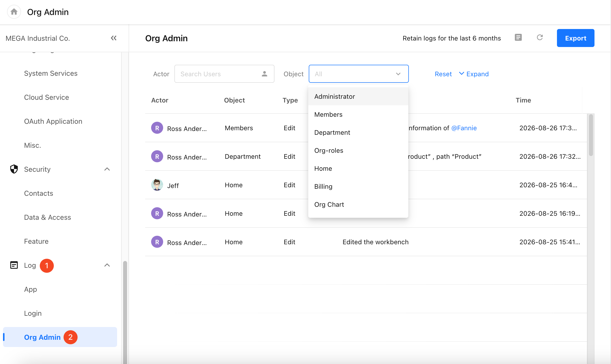Open the @Fannie mention link
The width and height of the screenshot is (611, 364).
[x=464, y=128]
